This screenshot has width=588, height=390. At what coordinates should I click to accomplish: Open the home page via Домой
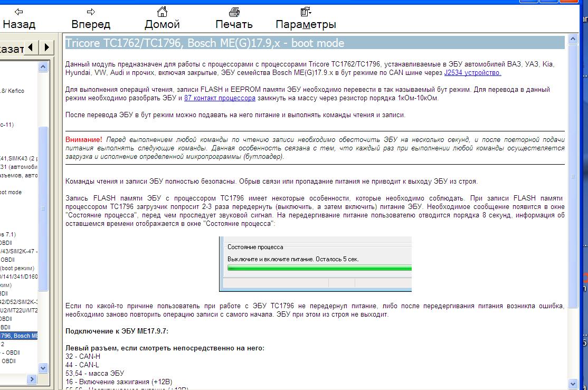click(162, 19)
